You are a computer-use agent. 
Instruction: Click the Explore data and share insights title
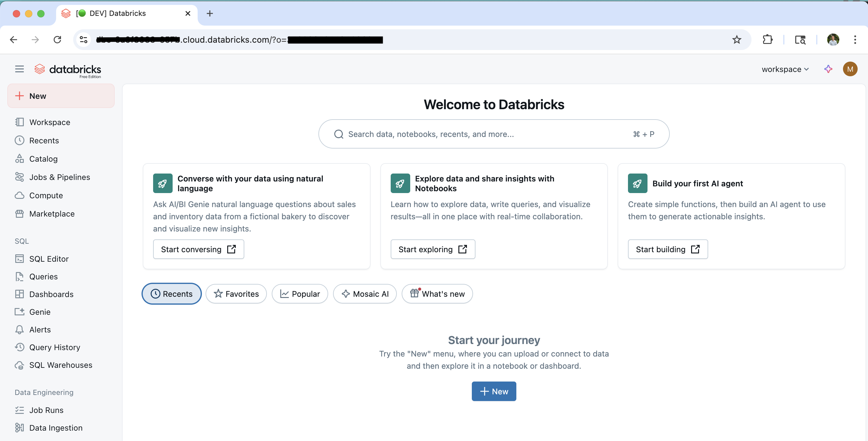tap(485, 184)
